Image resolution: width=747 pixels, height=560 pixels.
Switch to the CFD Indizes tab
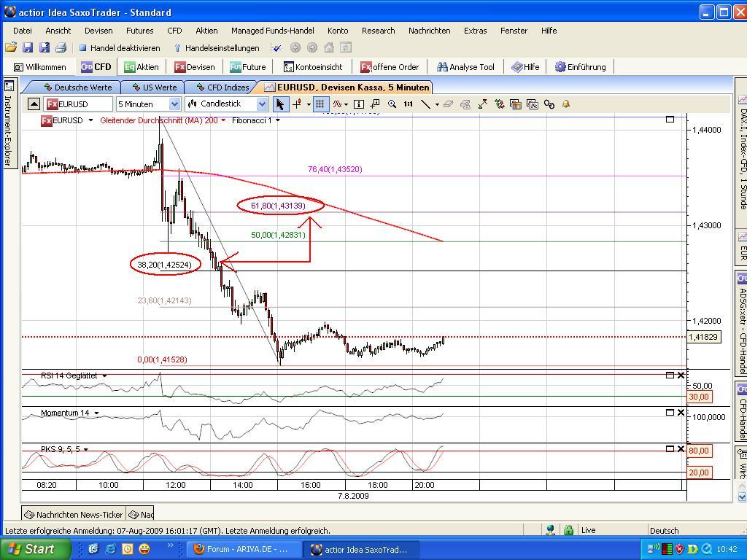pos(223,87)
